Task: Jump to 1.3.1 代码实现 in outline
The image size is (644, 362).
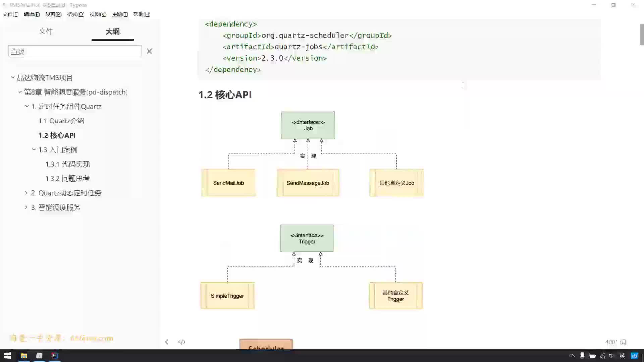Action: 68,164
